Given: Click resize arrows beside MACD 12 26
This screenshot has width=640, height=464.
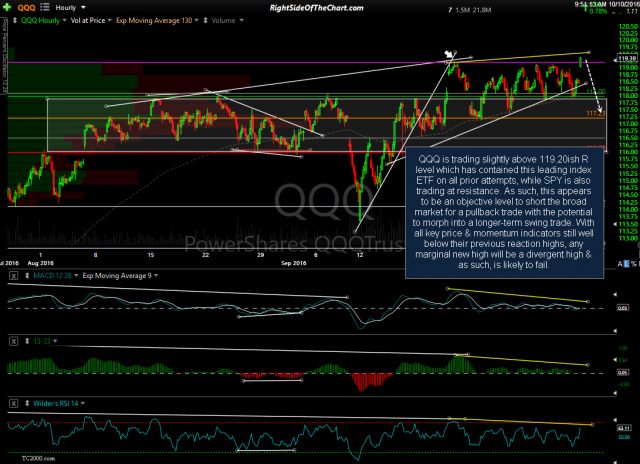Looking at the screenshot, I should pos(27,276).
